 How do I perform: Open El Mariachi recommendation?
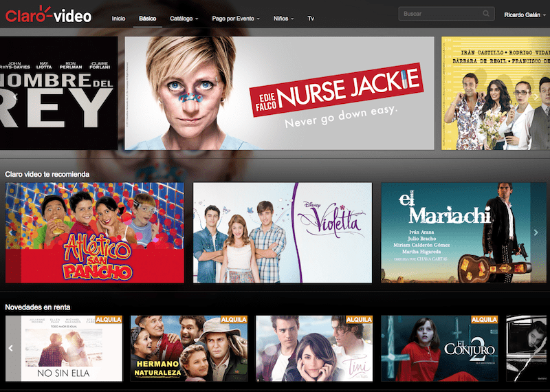[463, 232]
